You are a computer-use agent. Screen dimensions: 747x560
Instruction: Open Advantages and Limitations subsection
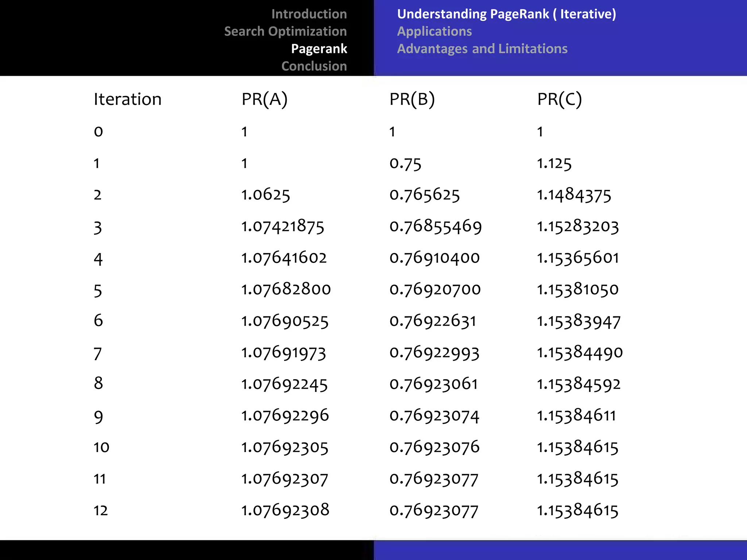click(482, 49)
